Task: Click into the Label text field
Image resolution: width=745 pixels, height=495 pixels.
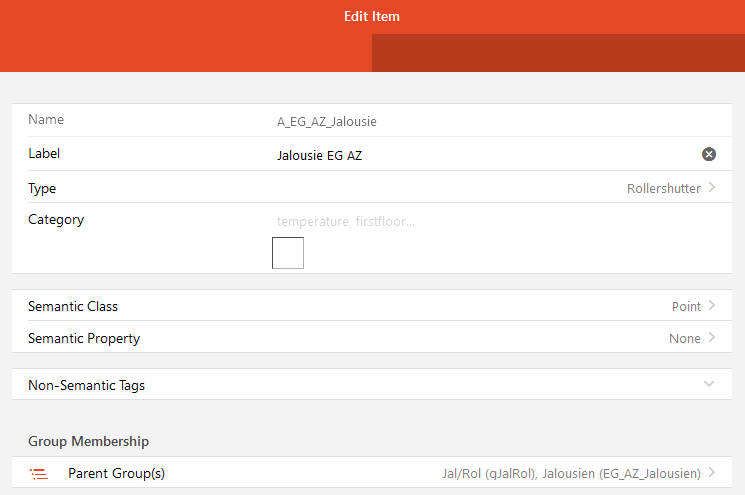Action: (480, 155)
